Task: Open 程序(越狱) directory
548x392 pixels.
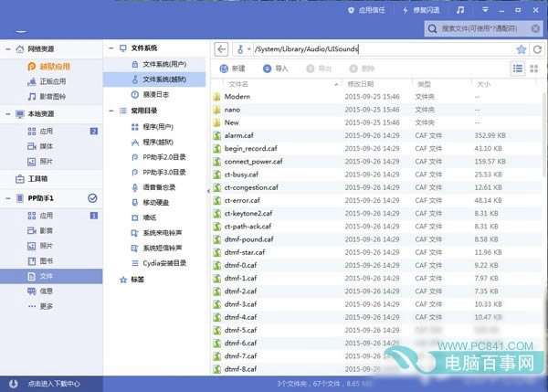Action: (x=153, y=143)
